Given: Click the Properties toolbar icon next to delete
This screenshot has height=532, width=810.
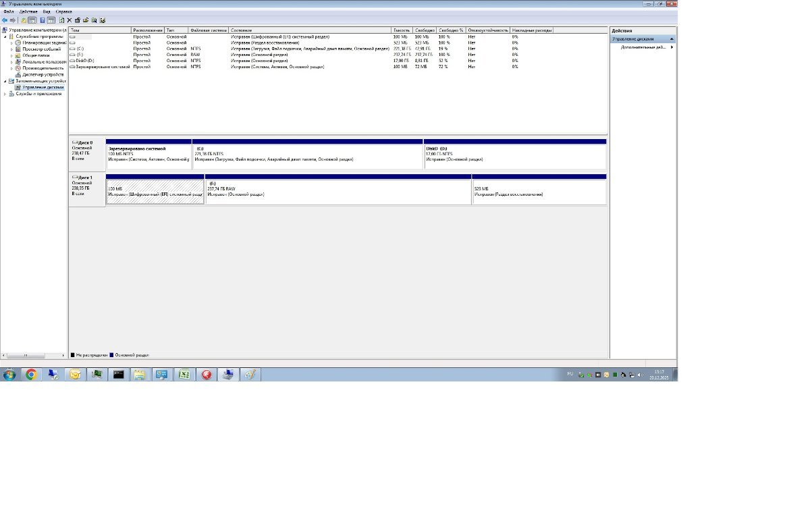Looking at the screenshot, I should [78, 20].
